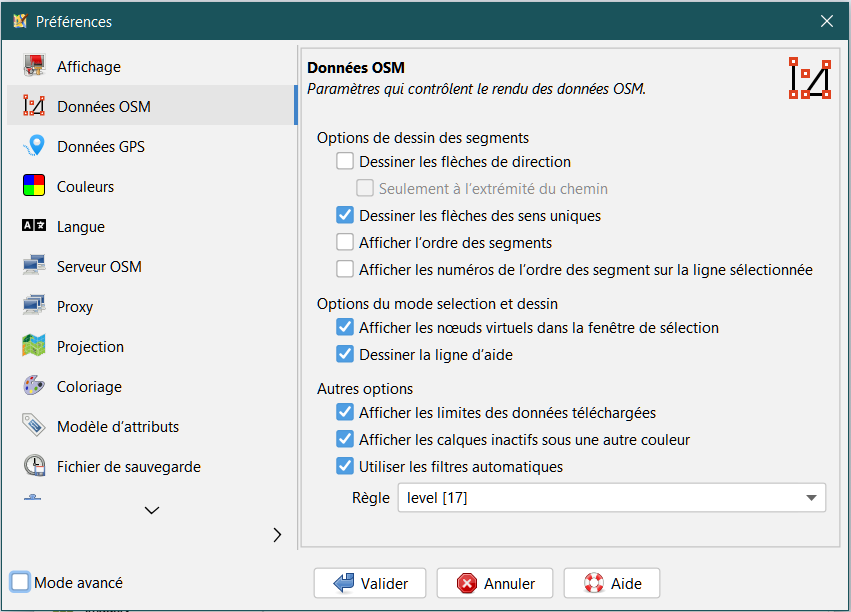Toggle the Mode avancé checkbox
This screenshot has height=612, width=851.
pyautogui.click(x=20, y=582)
